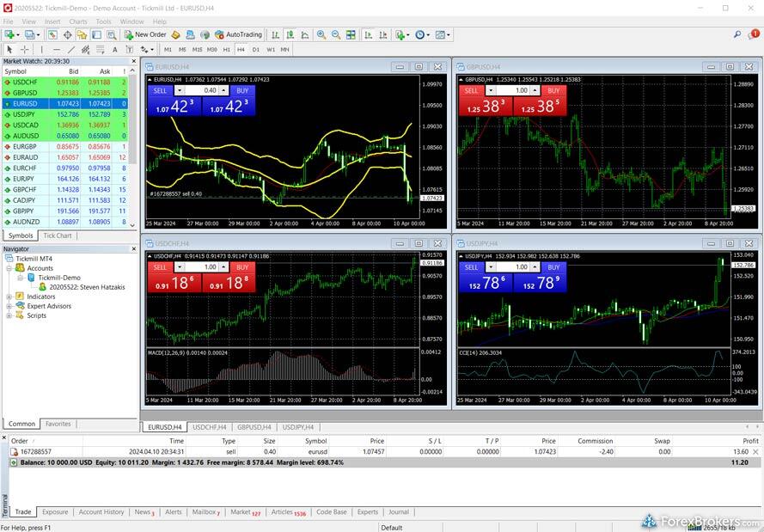This screenshot has width=764, height=532.
Task: Switch to Account History tab
Action: pyautogui.click(x=101, y=512)
